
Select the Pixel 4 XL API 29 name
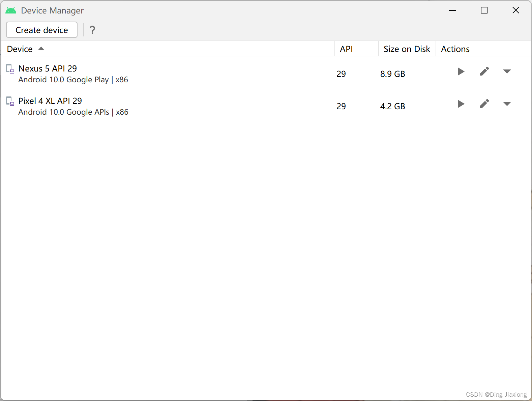(x=50, y=101)
